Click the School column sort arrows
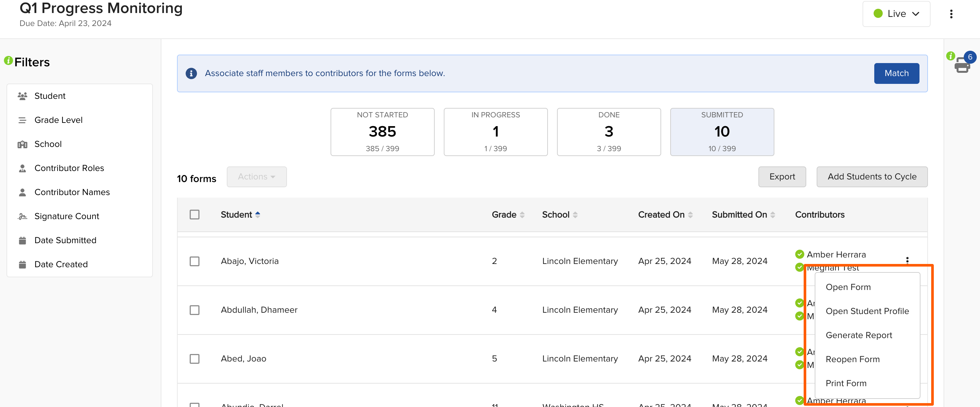This screenshot has width=980, height=407. point(575,215)
